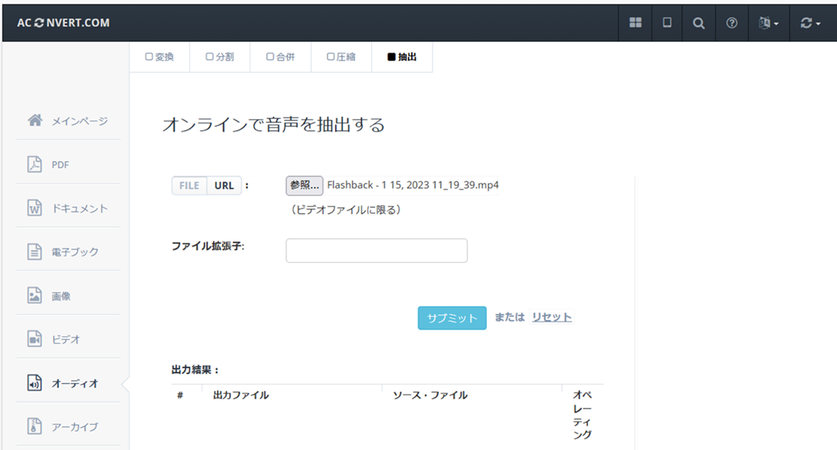This screenshot has height=450, width=837.
Task: Click the リセット link
Action: pos(551,317)
